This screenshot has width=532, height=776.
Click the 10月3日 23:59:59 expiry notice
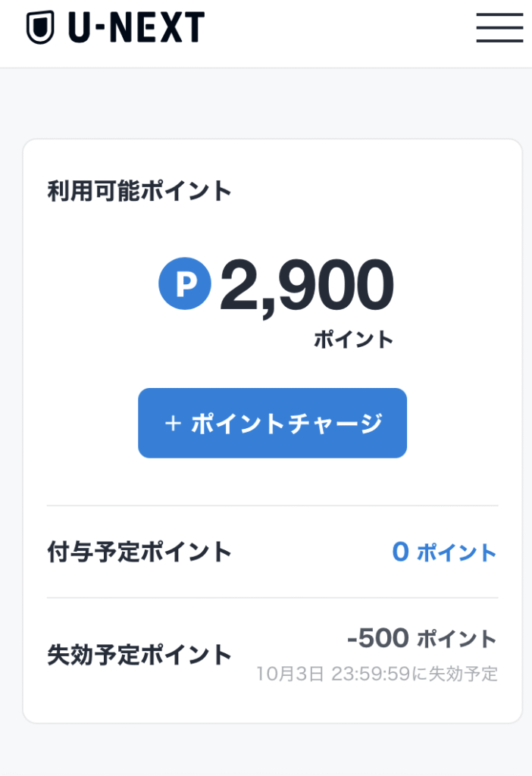377,673
